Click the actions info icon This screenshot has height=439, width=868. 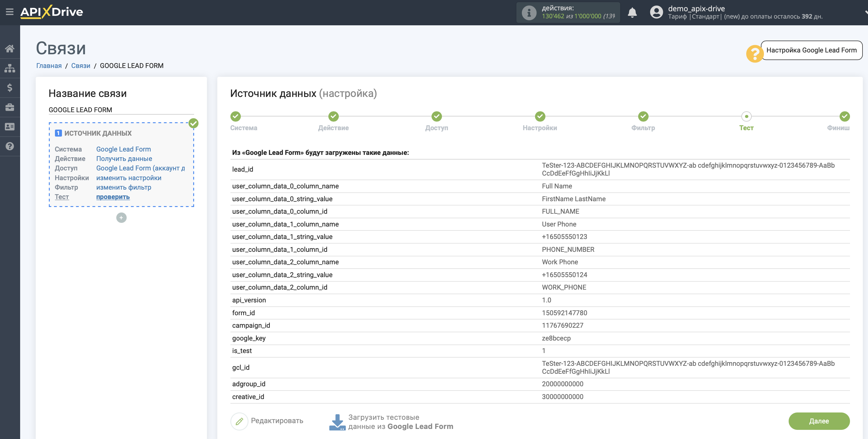(529, 13)
